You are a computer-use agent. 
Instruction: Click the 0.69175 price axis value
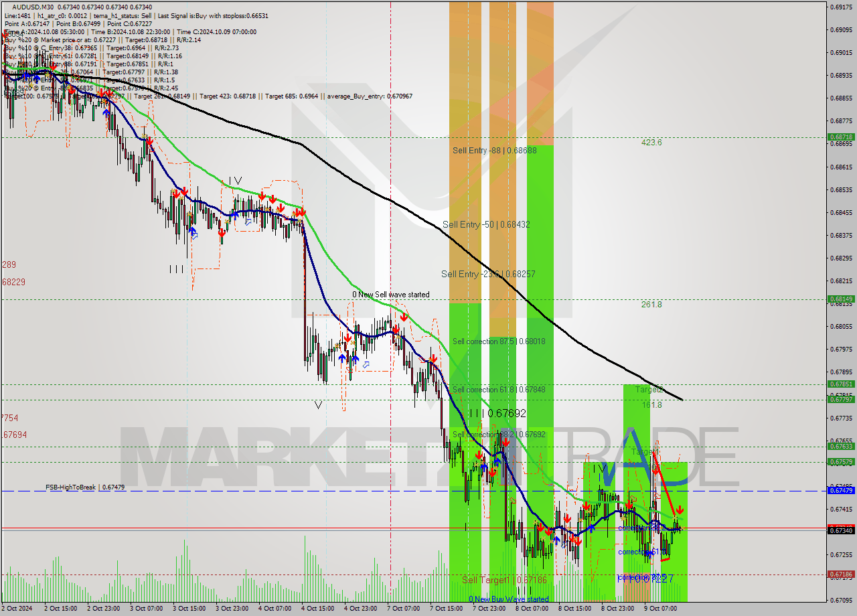click(842, 7)
